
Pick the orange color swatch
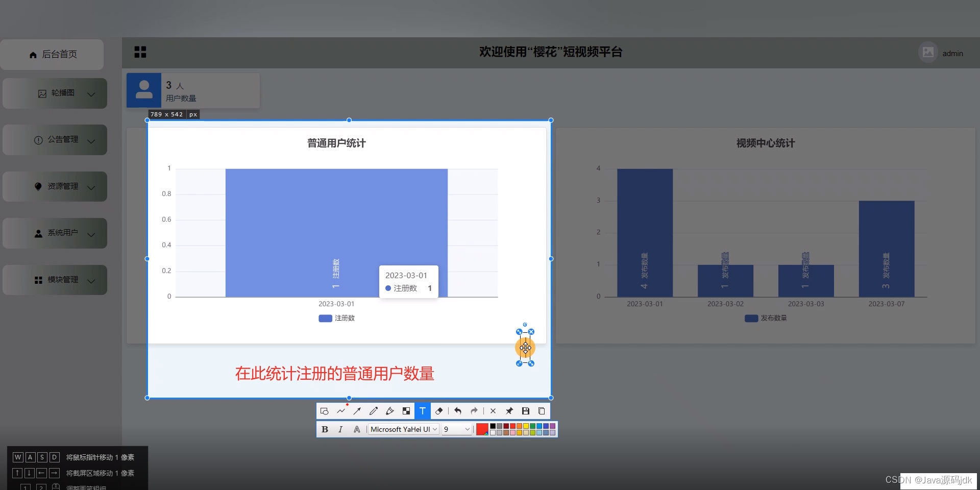coord(519,426)
